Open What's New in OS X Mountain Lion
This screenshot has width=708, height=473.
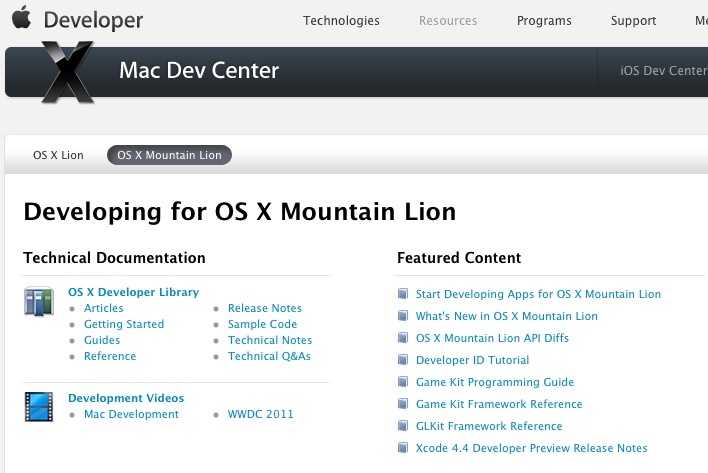[506, 316]
